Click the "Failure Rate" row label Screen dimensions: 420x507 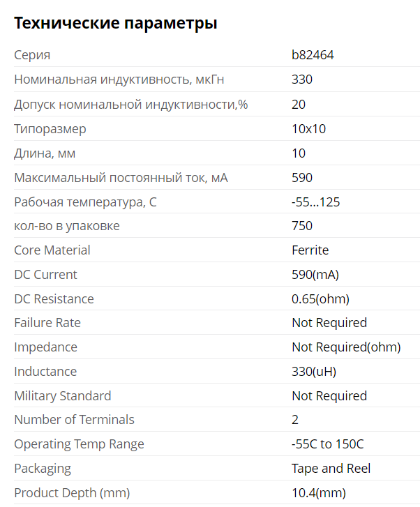click(x=47, y=323)
